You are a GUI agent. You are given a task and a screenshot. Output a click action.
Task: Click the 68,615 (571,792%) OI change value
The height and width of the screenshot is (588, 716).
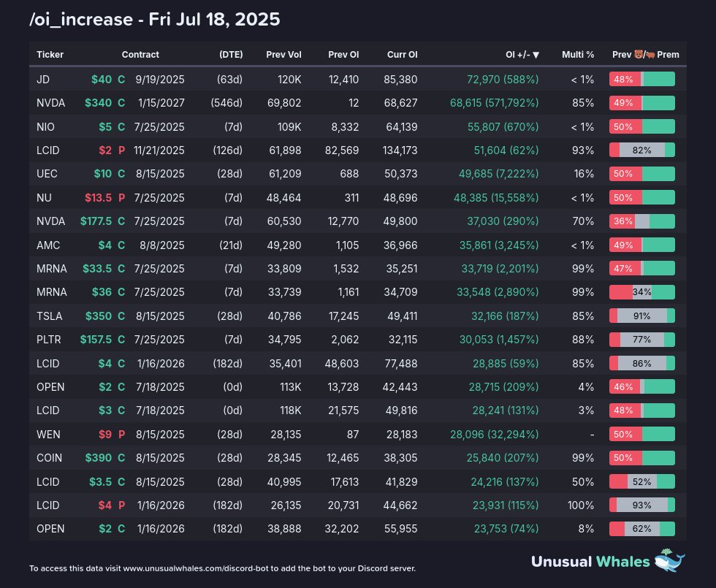[495, 103]
